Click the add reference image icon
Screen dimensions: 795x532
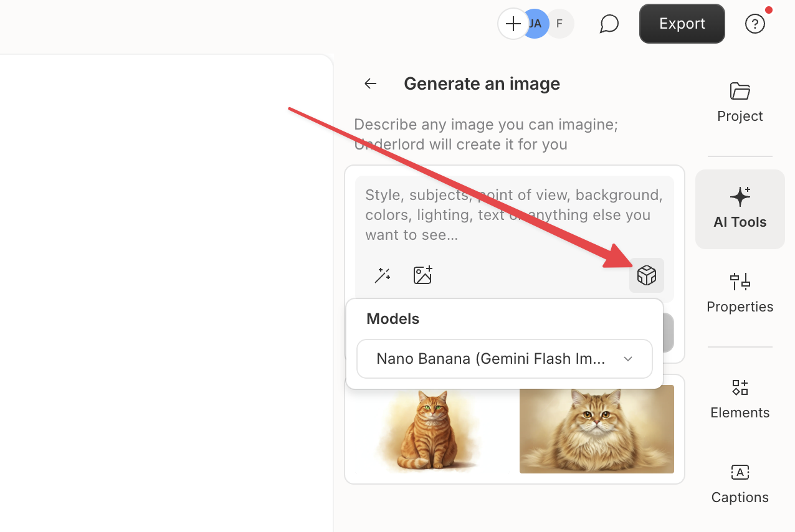click(423, 275)
